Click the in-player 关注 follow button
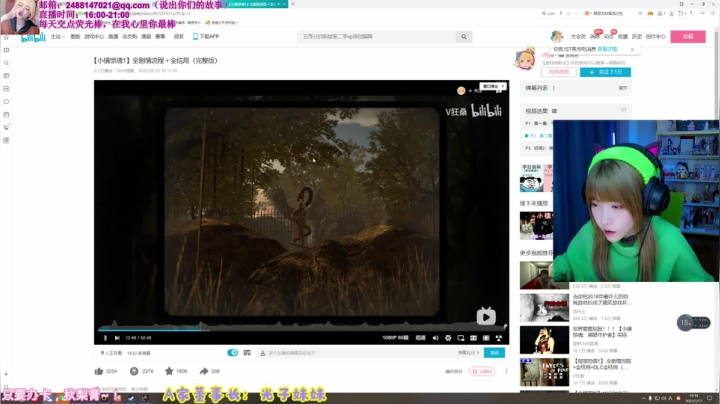 pos(475,91)
